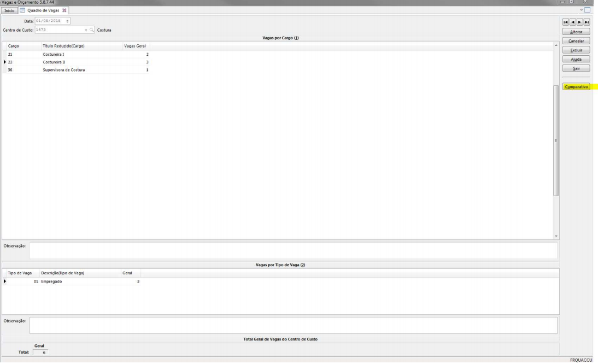Click the magnifier lookup icon beside Centro de Custo
This screenshot has width=598, height=364.
[92, 30]
